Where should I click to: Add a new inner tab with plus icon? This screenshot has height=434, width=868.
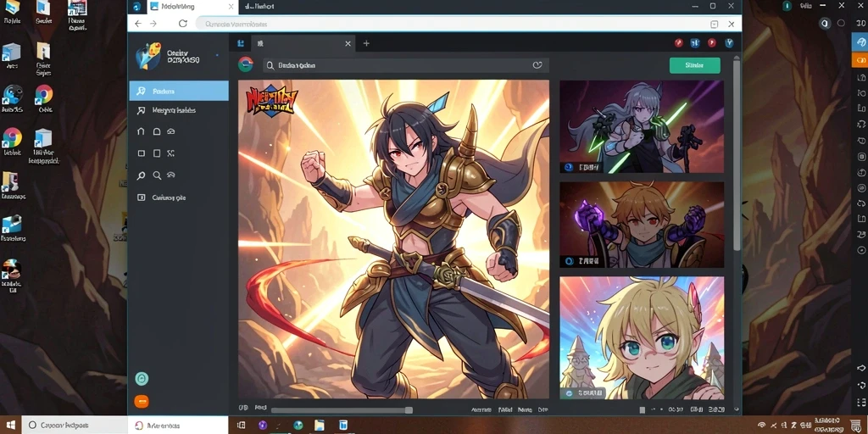point(366,43)
